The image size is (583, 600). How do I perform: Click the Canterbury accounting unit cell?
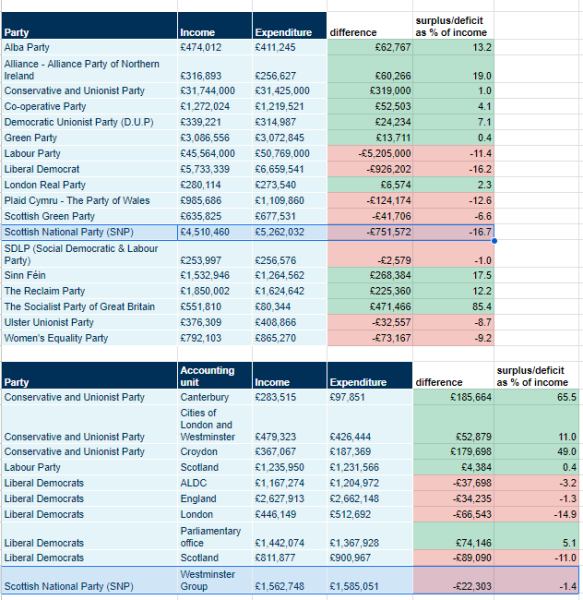tap(215, 397)
